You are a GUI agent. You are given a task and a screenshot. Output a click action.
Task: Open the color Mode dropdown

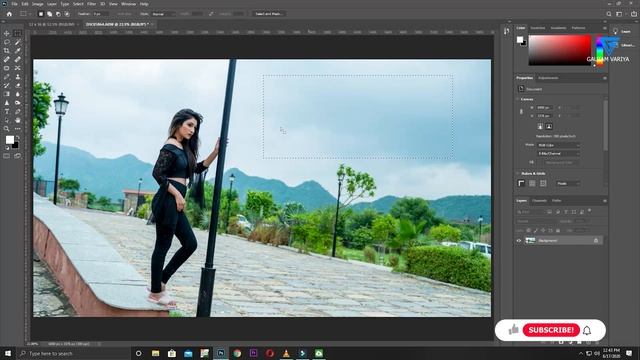coord(558,145)
